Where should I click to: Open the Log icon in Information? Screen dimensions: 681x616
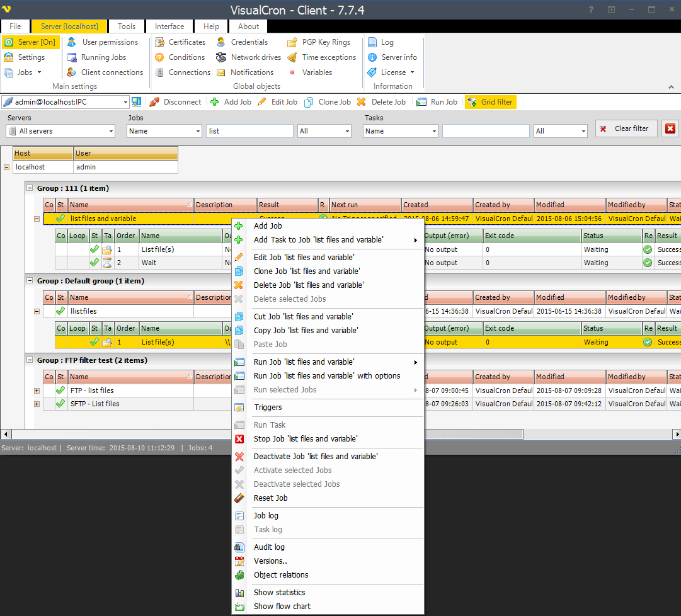point(372,42)
